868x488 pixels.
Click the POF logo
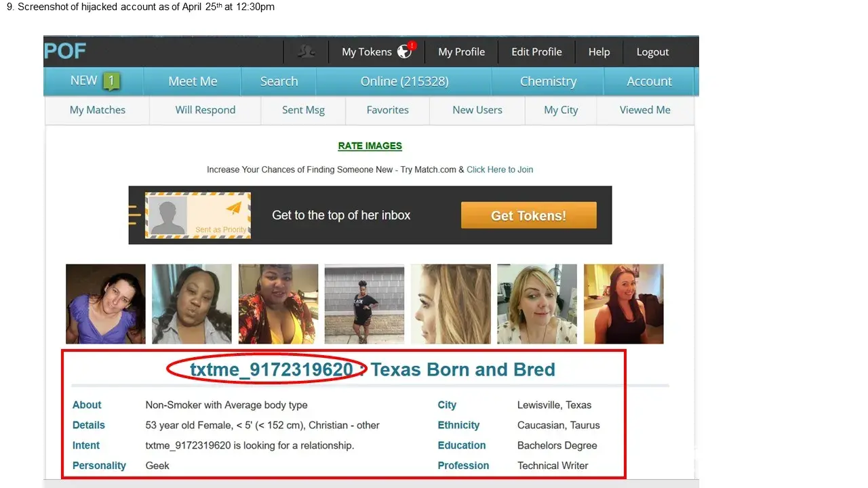tap(65, 51)
